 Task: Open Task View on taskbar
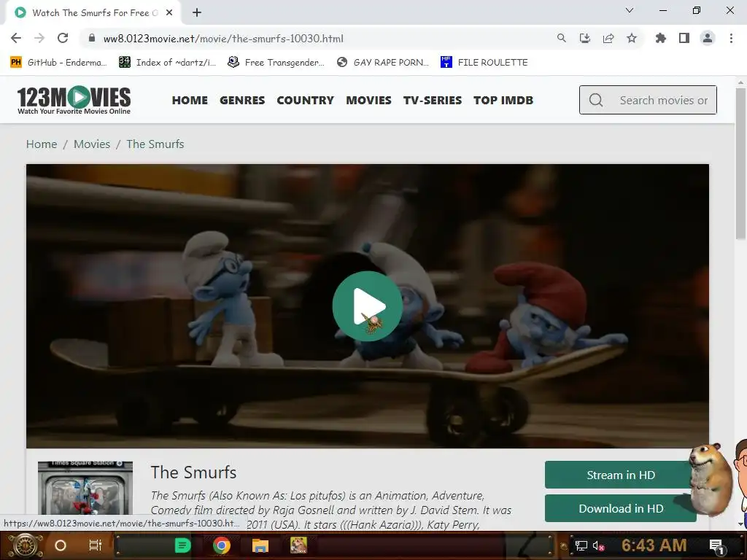(96, 545)
